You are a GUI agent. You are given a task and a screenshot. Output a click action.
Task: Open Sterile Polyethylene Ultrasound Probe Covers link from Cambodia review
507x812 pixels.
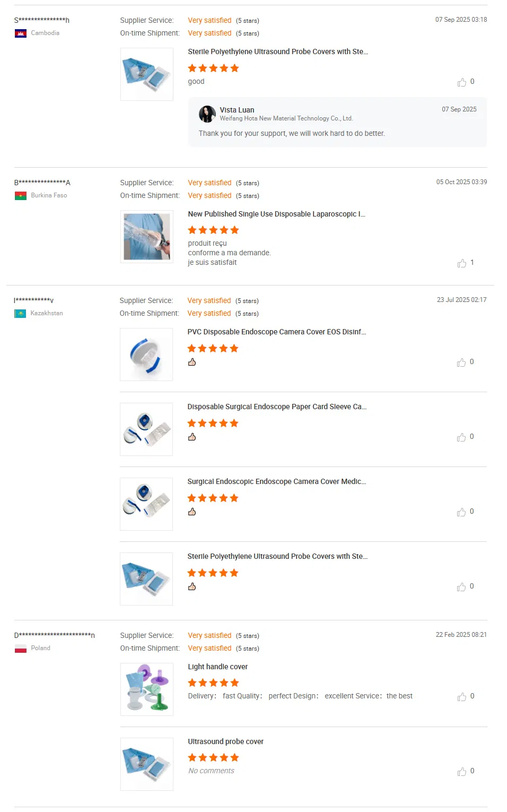tap(277, 51)
